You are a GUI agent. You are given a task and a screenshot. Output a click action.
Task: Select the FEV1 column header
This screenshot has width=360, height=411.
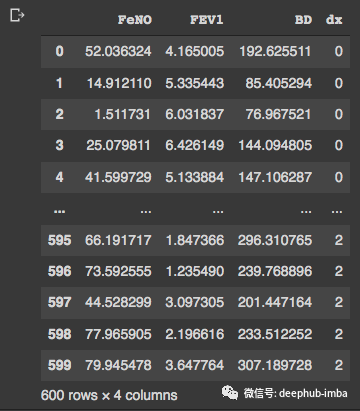[x=206, y=20]
